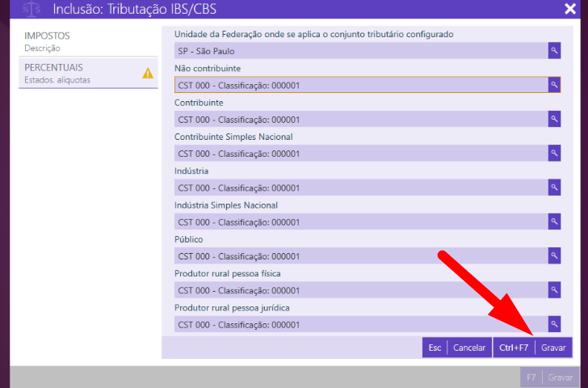Click the Esc Cancelar button
Image resolution: width=588 pixels, height=388 pixels.
[x=456, y=348]
